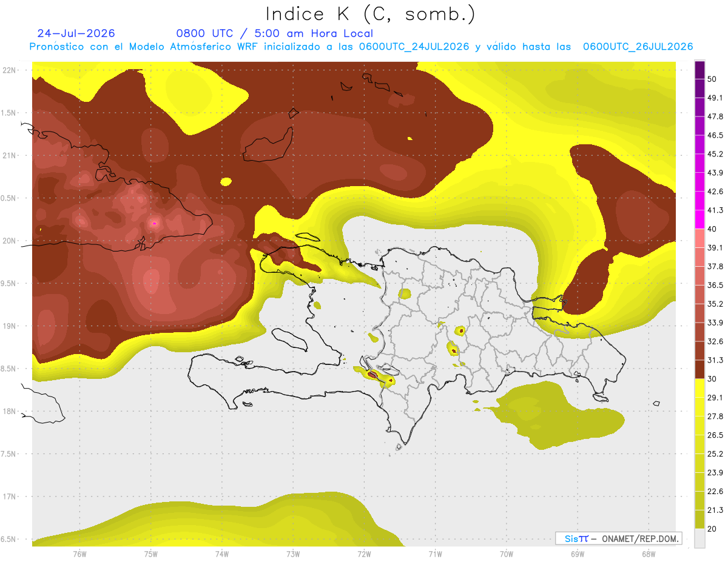Click the '68W' longitude label

(x=649, y=554)
